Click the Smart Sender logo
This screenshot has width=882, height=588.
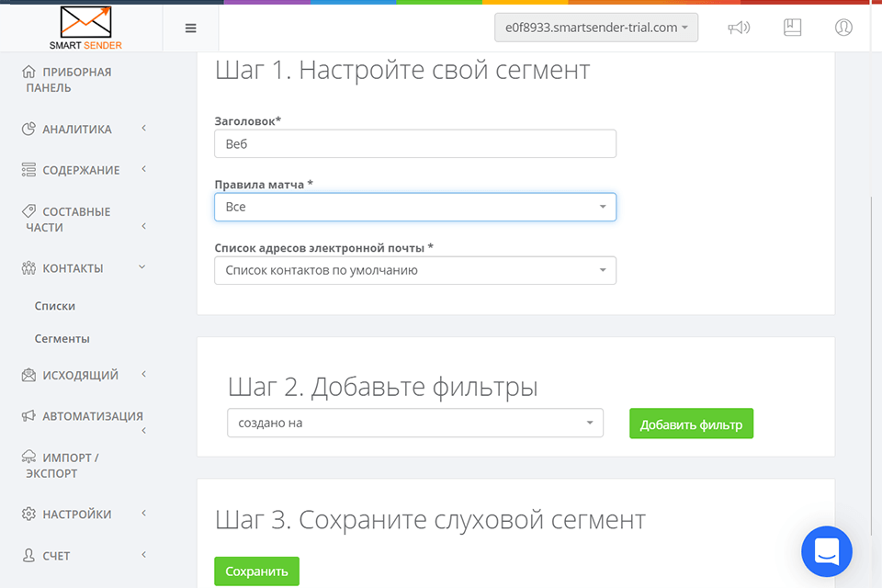tap(85, 28)
